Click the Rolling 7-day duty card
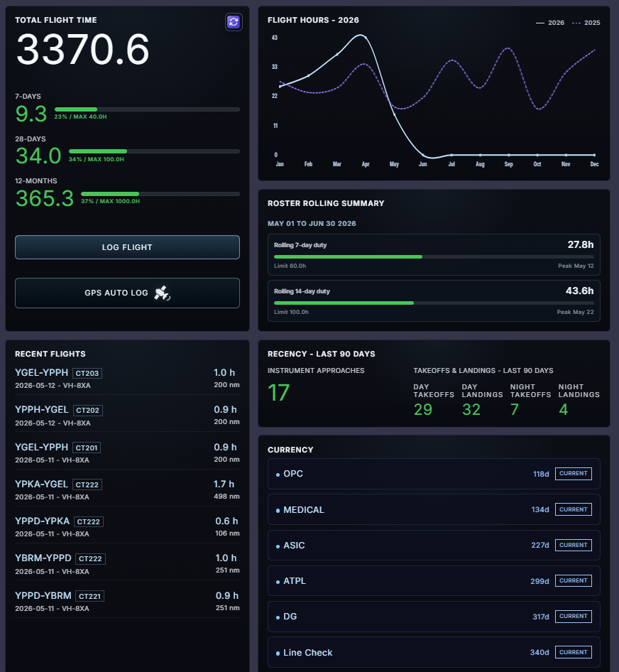The height and width of the screenshot is (672, 619). point(434,254)
